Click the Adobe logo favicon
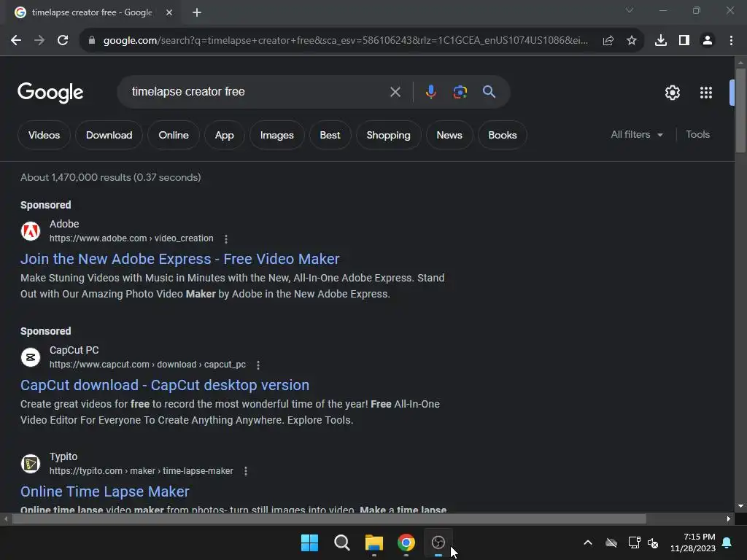This screenshot has height=560, width=747. click(31, 231)
